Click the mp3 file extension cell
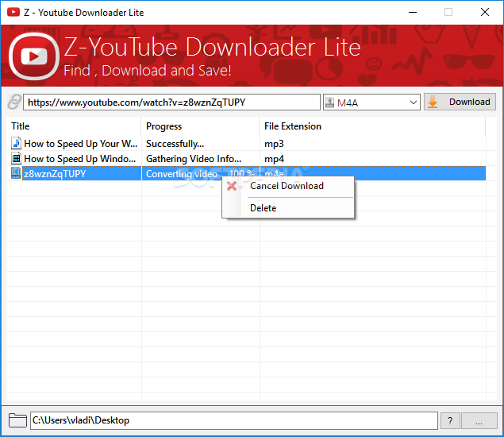The height and width of the screenshot is (437, 504). 274,144
